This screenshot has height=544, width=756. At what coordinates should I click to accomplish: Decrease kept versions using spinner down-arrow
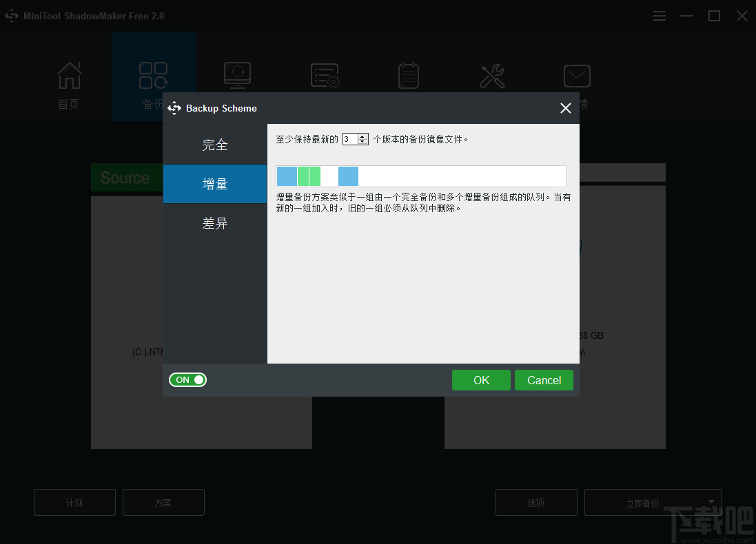click(361, 141)
